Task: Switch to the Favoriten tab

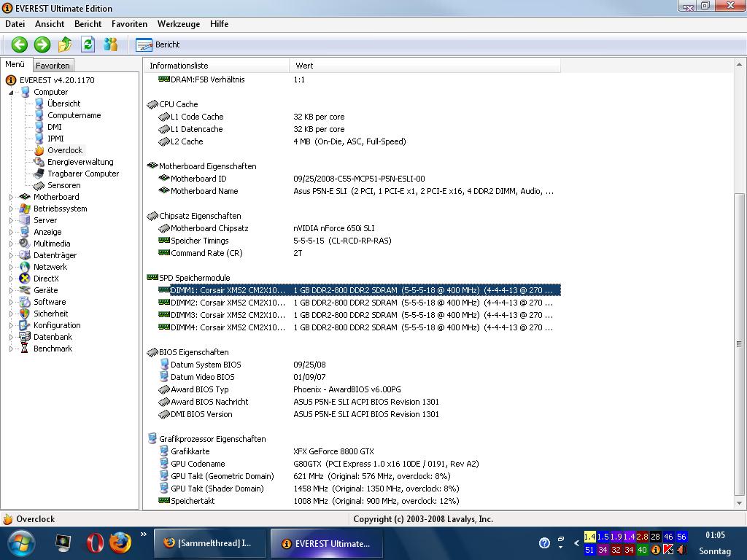Action: [x=53, y=66]
